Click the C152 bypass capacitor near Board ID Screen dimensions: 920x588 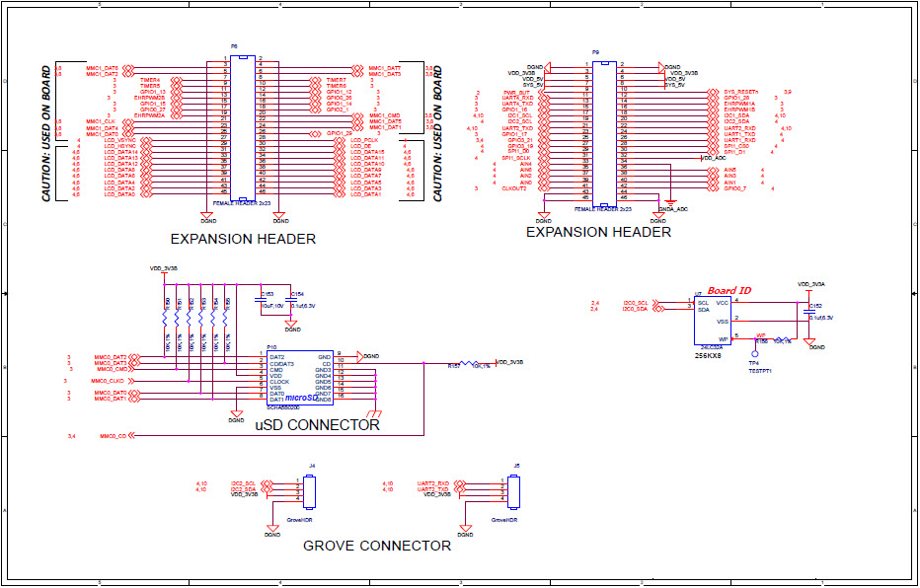click(811, 312)
